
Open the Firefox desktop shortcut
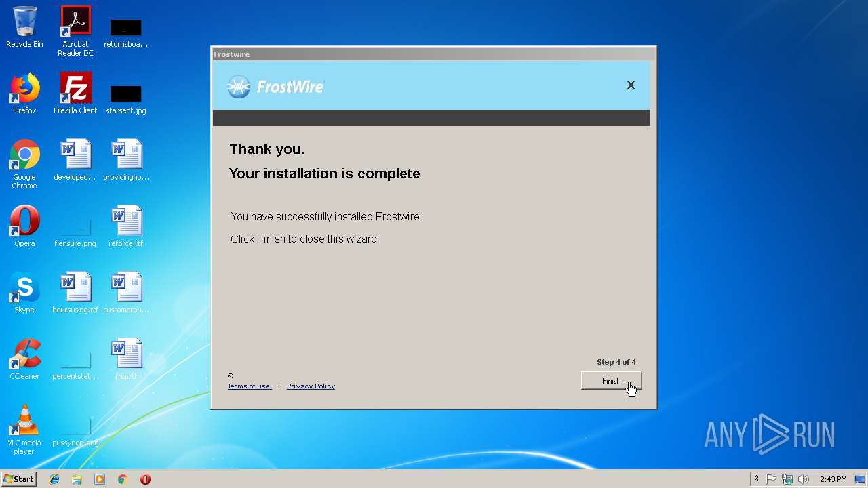24,94
